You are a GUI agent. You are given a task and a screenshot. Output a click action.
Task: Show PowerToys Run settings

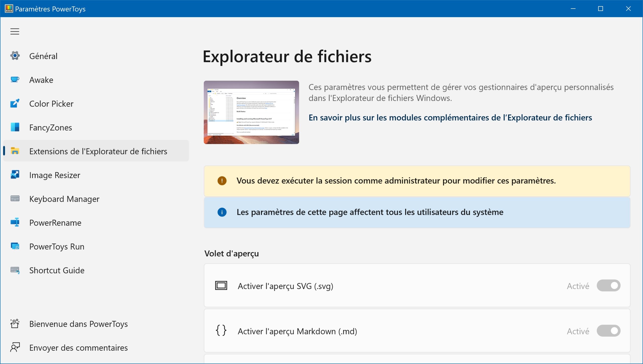pos(96,246)
